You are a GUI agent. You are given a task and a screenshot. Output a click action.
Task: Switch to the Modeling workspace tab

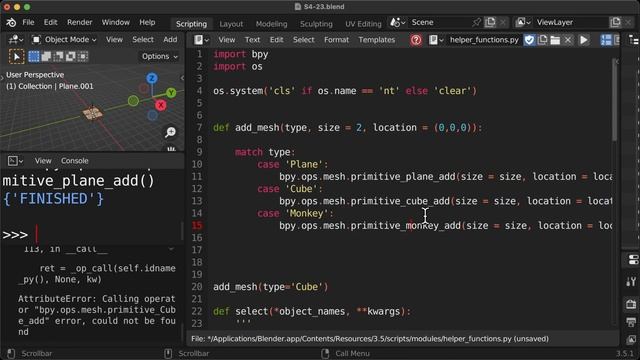271,24
